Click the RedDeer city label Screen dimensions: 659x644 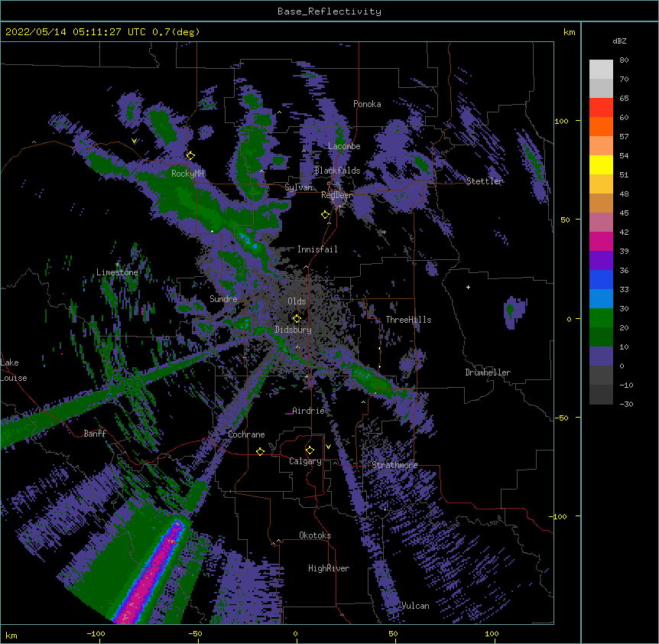pos(337,195)
